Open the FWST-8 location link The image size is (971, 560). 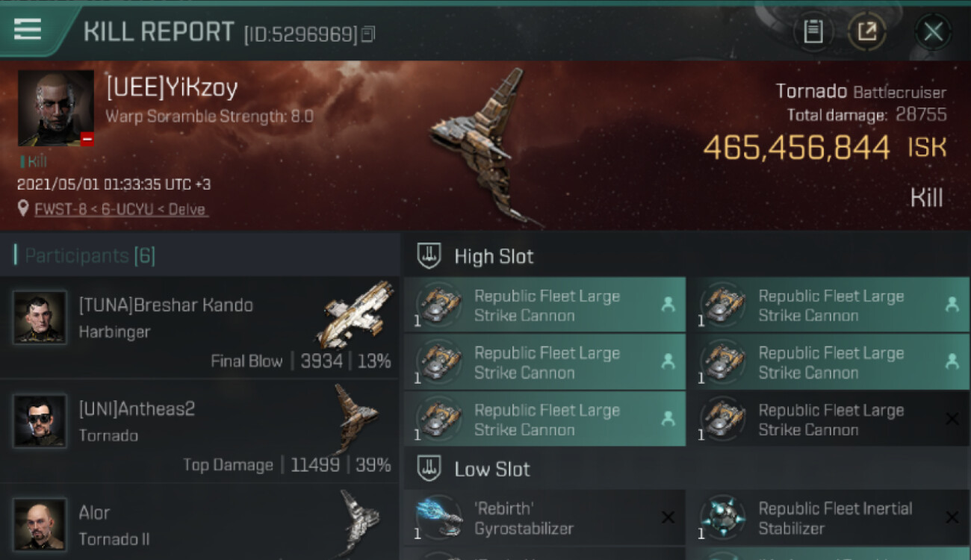pos(120,210)
